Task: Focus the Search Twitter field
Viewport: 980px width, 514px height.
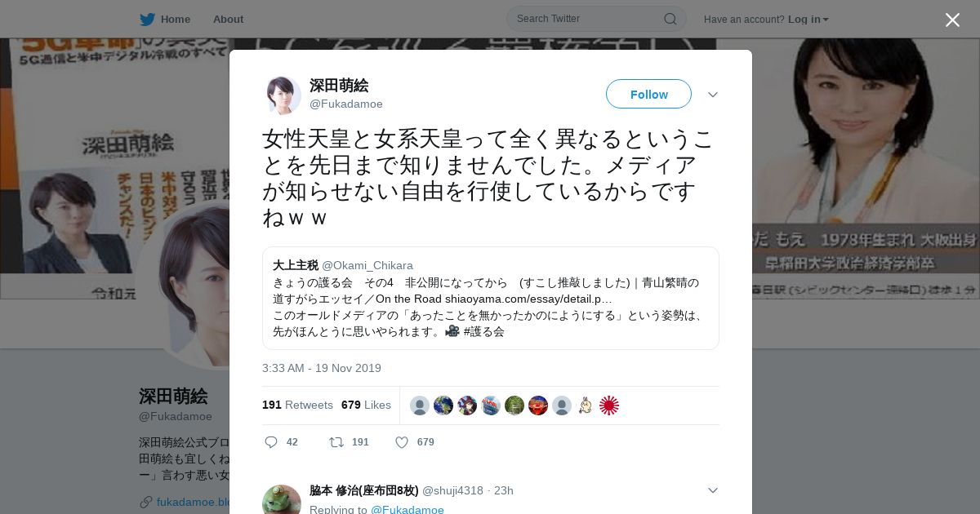Action: coord(596,19)
